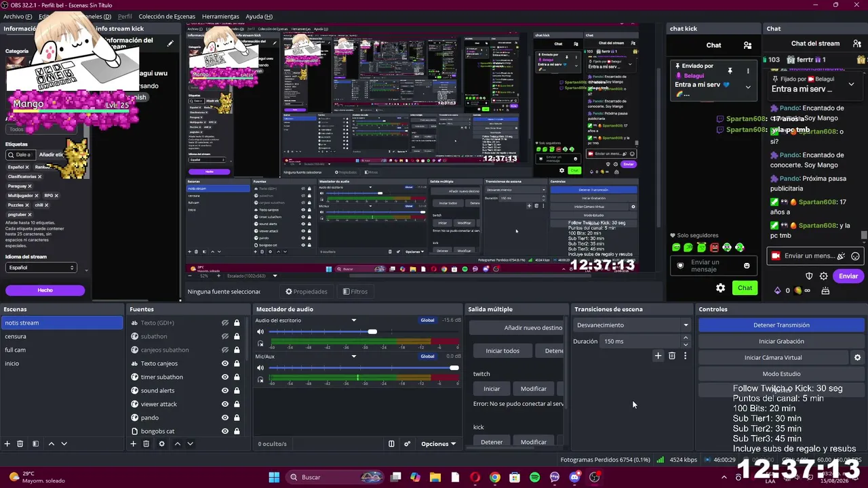Open the Archivo menu
The height and width of the screenshot is (488, 868).
[18, 16]
